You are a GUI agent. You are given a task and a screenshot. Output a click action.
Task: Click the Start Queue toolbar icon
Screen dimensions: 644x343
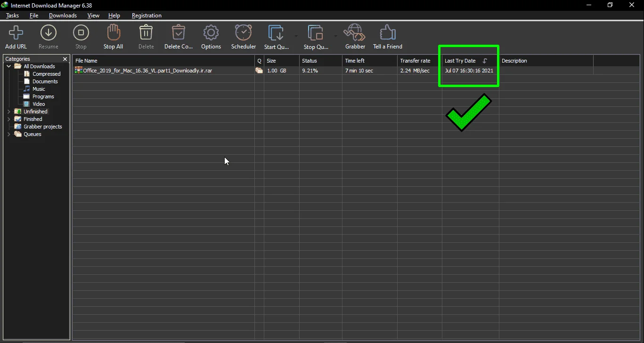(276, 33)
